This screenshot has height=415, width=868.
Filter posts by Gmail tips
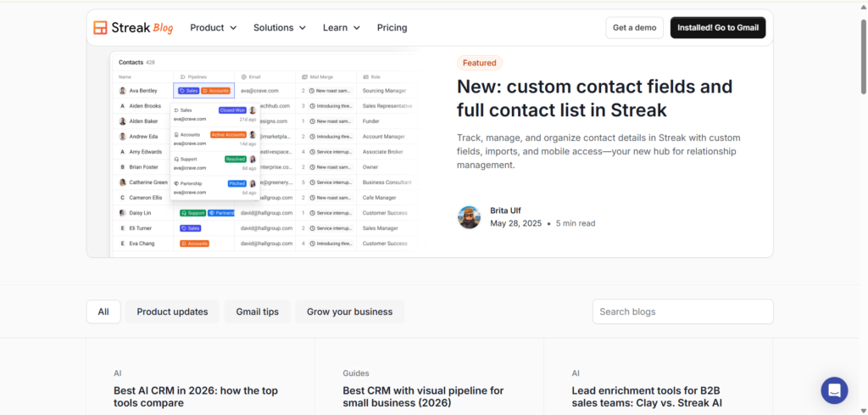pyautogui.click(x=258, y=311)
